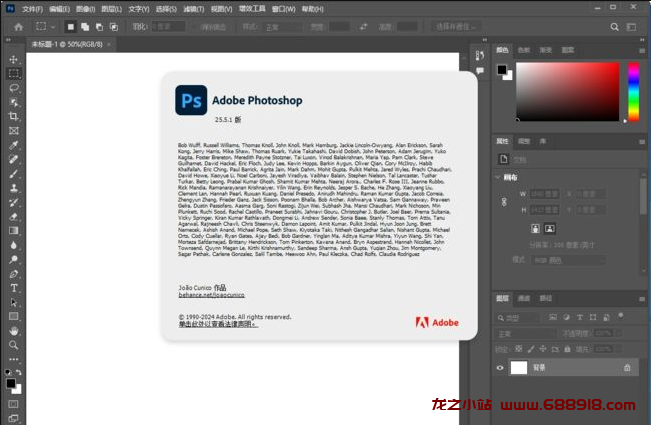Choose New selection mode button

pyautogui.click(x=71, y=27)
